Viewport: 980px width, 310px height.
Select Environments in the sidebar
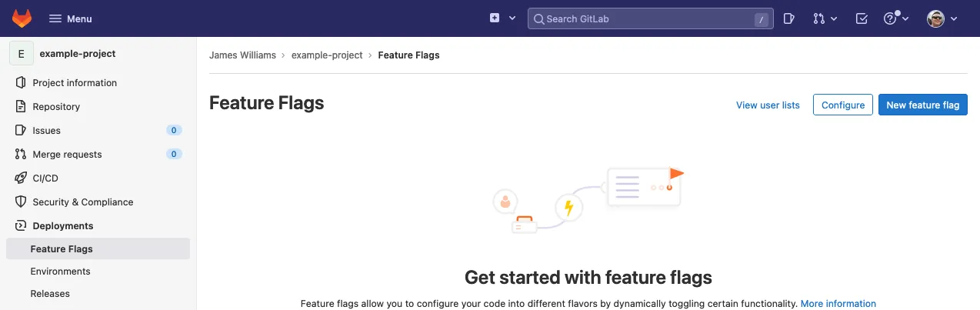(x=60, y=272)
